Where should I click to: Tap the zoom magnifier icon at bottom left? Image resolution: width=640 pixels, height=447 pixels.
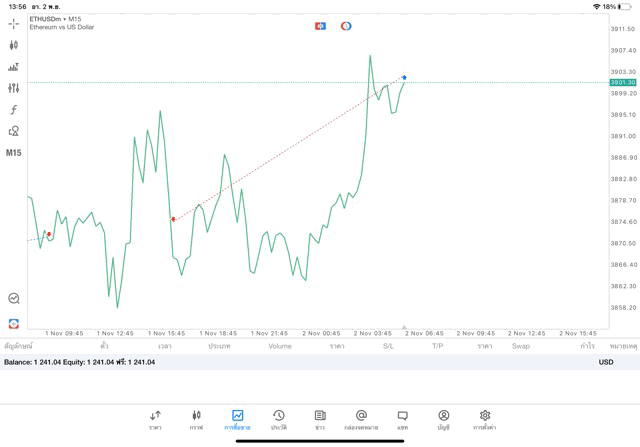(x=14, y=298)
